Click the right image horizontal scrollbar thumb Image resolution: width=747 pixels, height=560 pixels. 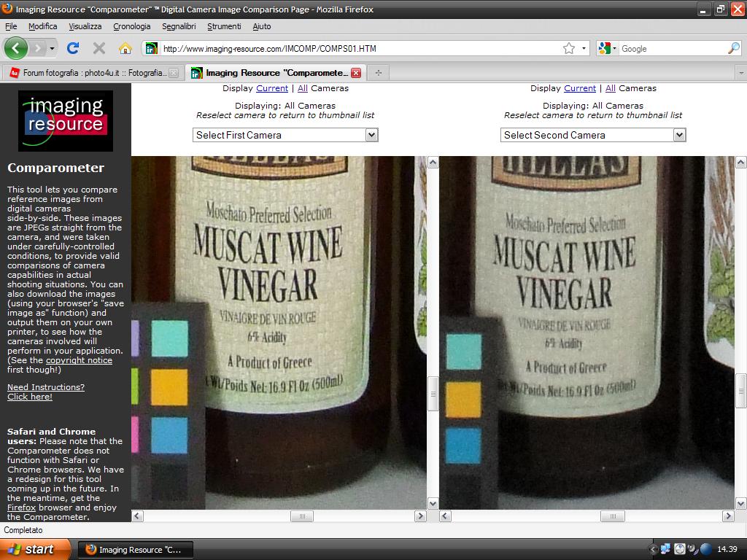click(613, 516)
